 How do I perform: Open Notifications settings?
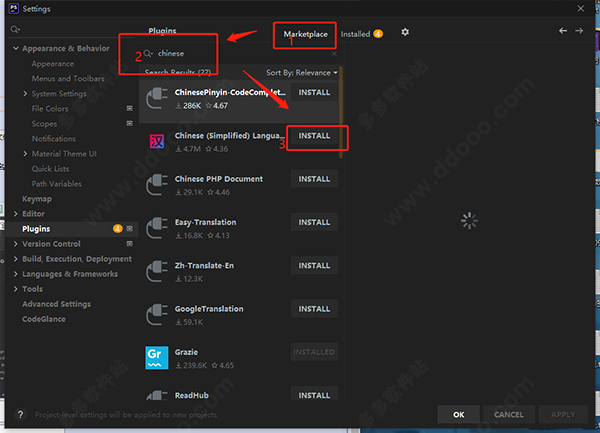[54, 139]
